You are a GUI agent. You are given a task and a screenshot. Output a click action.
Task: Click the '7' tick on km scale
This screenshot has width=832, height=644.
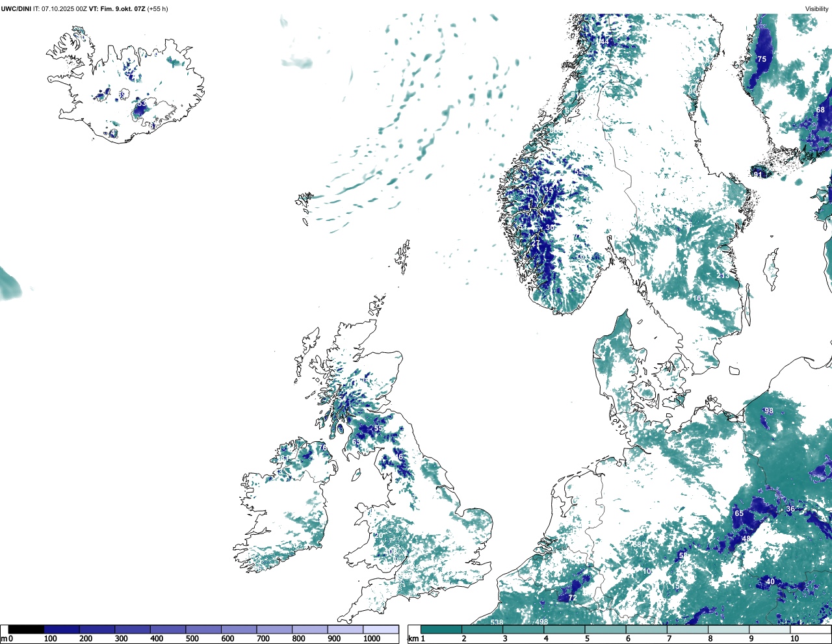click(669, 639)
